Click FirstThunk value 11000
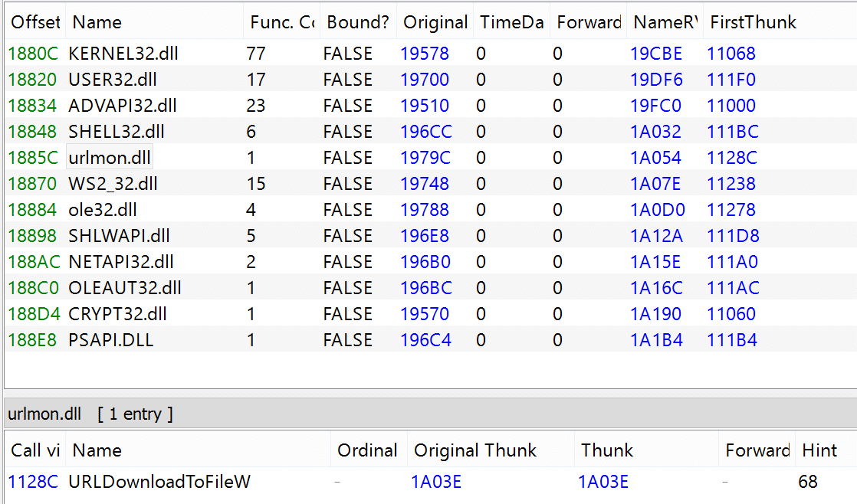 click(731, 106)
